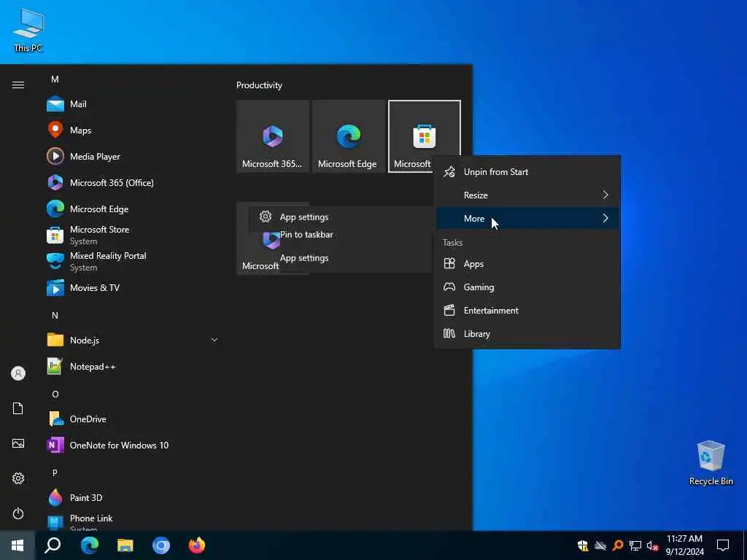Click the Microsoft 365 tile in Productivity

point(273,136)
